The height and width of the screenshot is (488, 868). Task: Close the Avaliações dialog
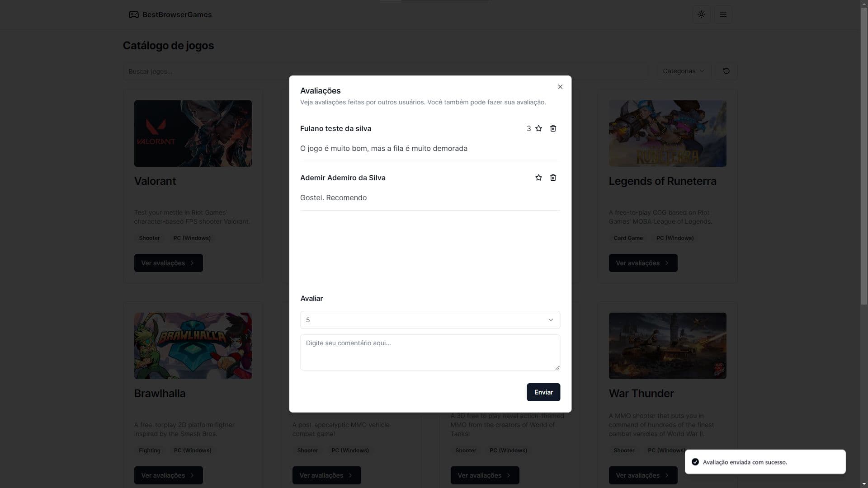[560, 87]
